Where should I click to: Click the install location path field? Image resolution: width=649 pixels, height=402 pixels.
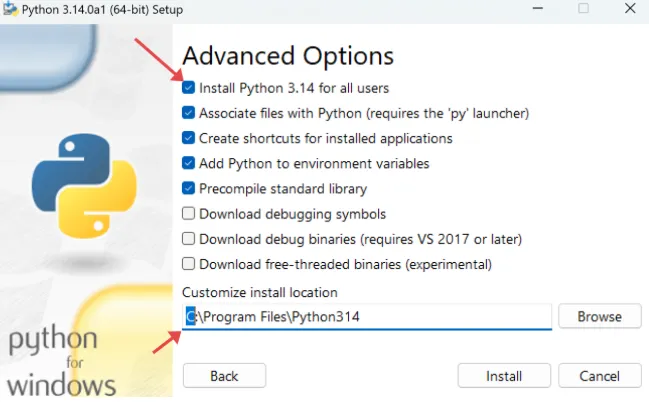367,317
